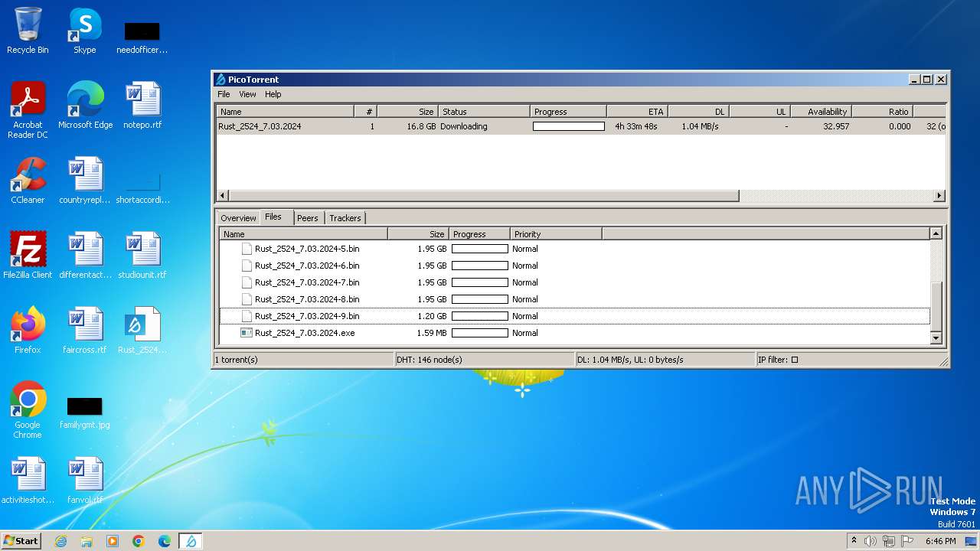Click the torrent list scroll right arrow
Image resolution: width=980 pixels, height=551 pixels.
(939, 196)
